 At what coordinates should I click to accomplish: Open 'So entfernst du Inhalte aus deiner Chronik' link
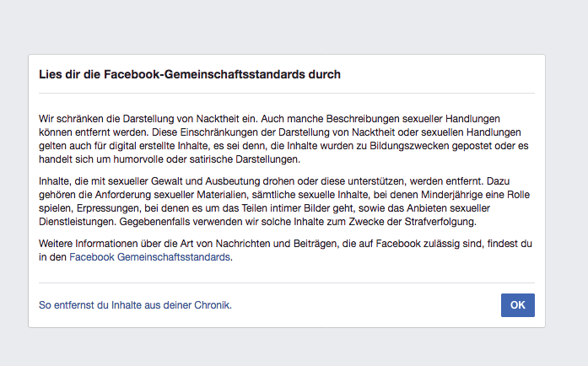[x=135, y=305]
